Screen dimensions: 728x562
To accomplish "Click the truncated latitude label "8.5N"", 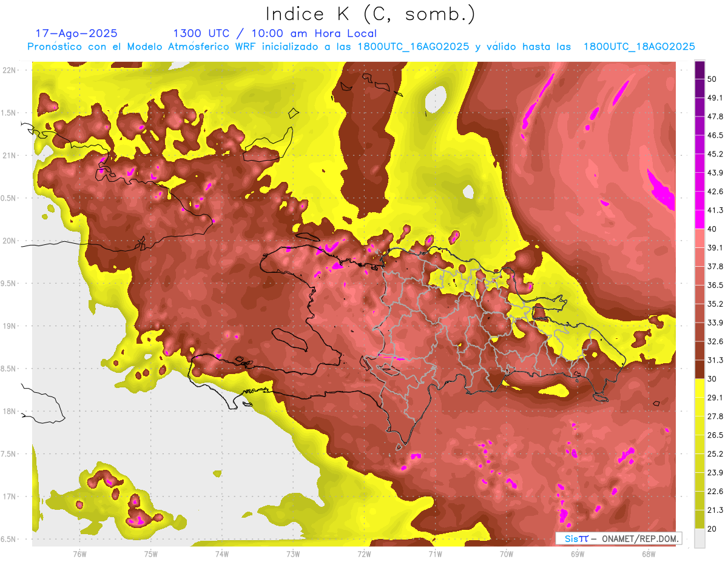I will click(x=8, y=369).
